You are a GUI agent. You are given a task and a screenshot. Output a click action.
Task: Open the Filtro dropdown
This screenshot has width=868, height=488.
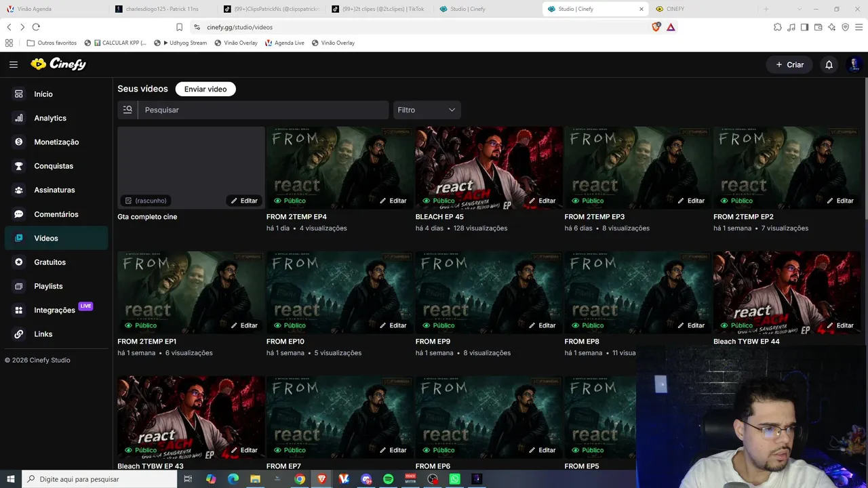427,110
